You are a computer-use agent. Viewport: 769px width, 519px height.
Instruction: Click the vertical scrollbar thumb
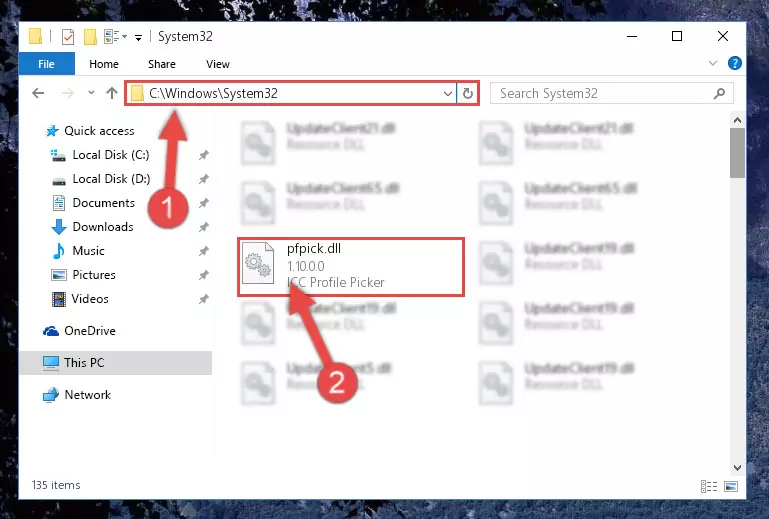737,153
